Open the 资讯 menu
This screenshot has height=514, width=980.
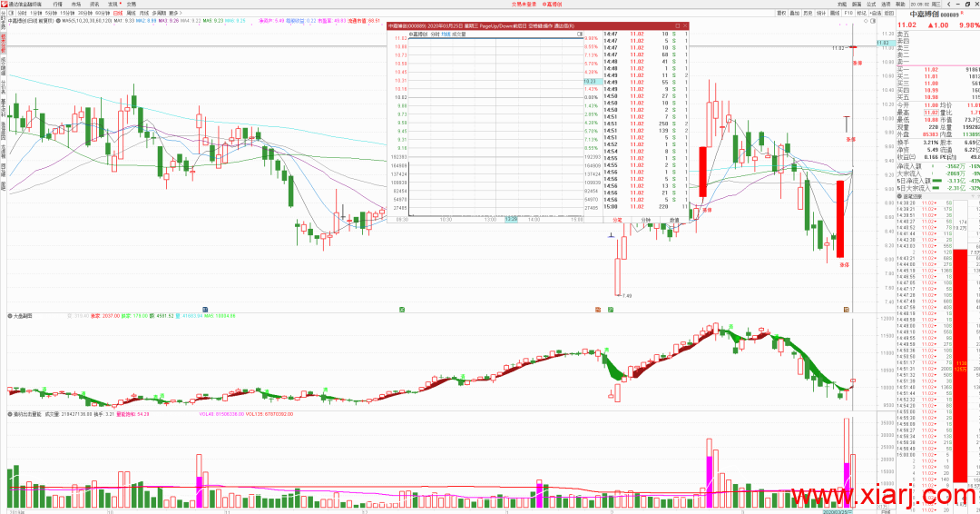(94, 4)
